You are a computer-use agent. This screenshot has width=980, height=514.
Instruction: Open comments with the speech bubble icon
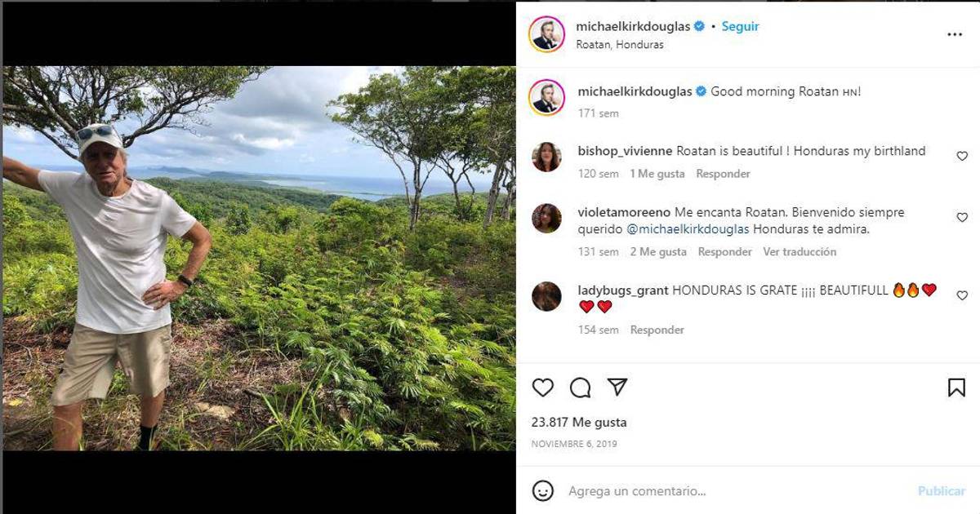[581, 388]
